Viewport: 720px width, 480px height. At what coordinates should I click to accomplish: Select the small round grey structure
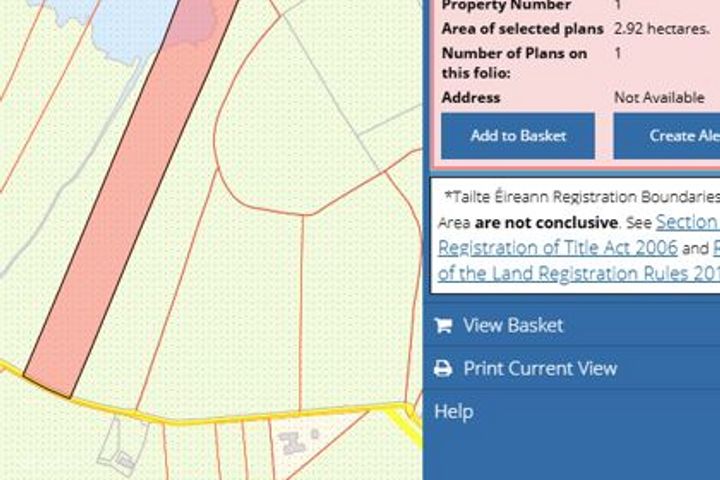[x=315, y=434]
